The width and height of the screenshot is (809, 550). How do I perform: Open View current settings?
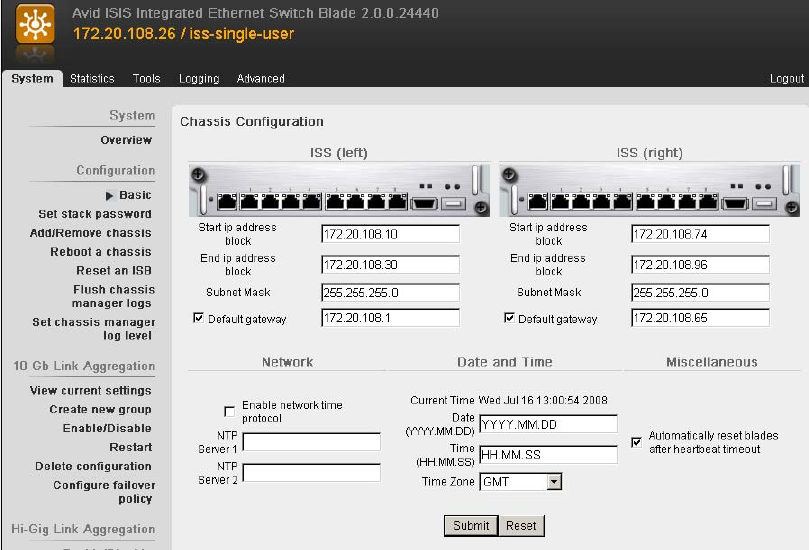[x=91, y=391]
